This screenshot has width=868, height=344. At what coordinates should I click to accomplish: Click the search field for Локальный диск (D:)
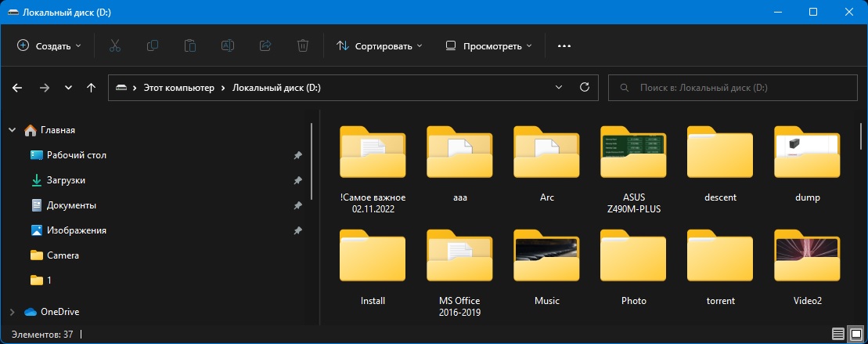click(x=733, y=88)
